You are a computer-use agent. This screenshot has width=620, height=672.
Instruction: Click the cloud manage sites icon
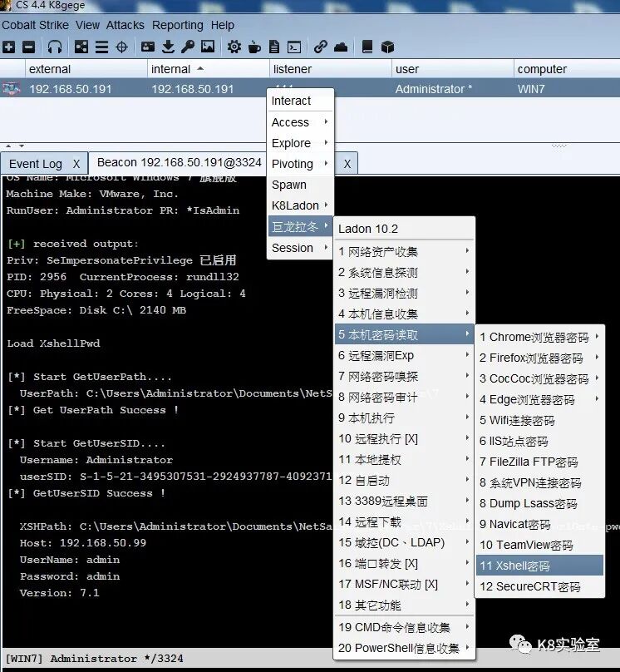click(341, 47)
